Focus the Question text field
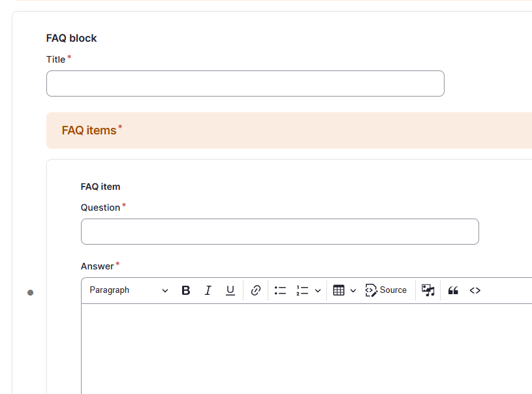532x394 pixels. point(280,232)
